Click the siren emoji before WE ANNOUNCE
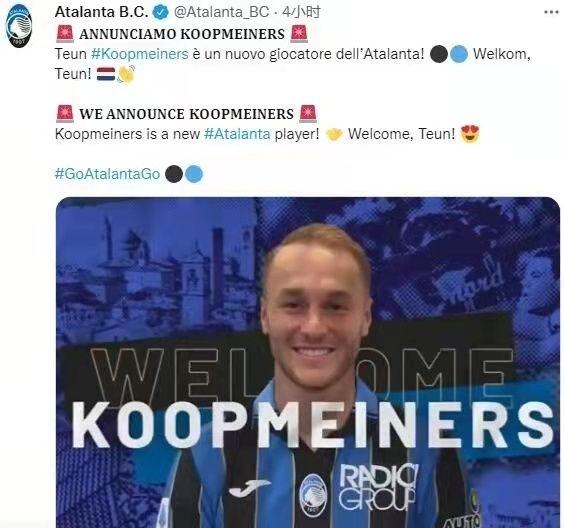The image size is (564, 528). (x=65, y=113)
